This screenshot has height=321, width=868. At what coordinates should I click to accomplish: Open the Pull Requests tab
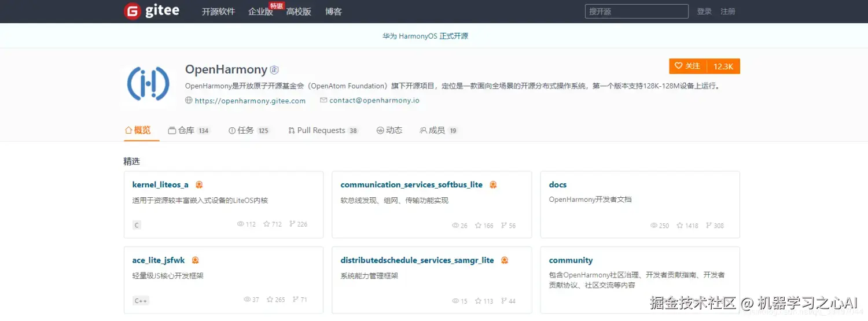[323, 131]
